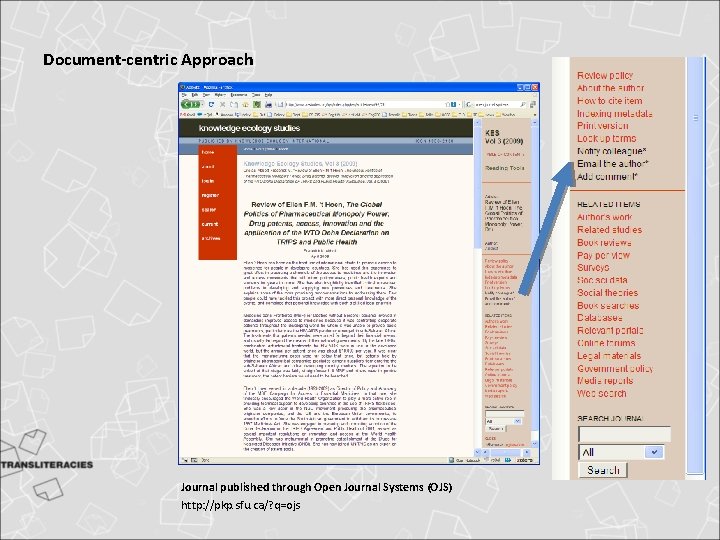Open the Edit menu in the browser
Image resolution: width=720 pixels, height=540 pixels.
(194, 95)
